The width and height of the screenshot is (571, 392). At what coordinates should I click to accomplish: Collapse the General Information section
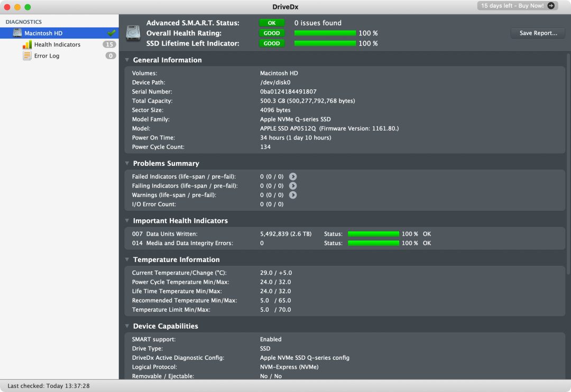[x=127, y=60]
